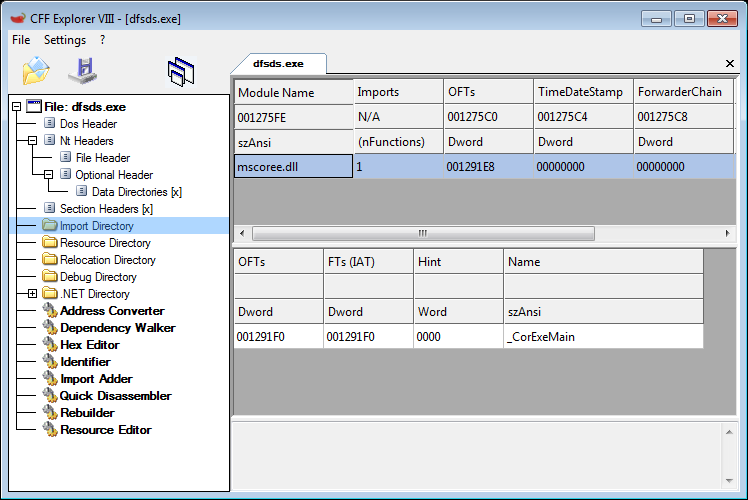Viewport: 748px width, 500px height.
Task: Click the Section Headers page icon
Action: pos(50,208)
